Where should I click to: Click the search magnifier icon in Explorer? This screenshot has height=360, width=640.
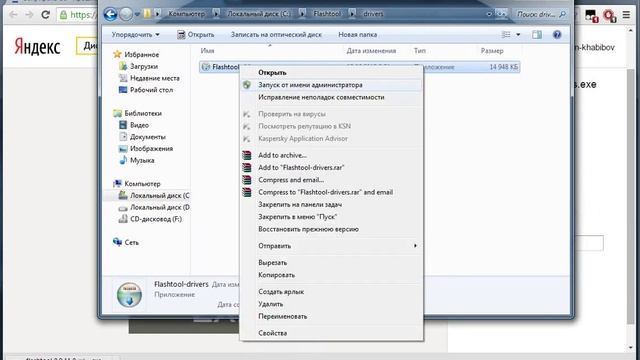pos(563,14)
